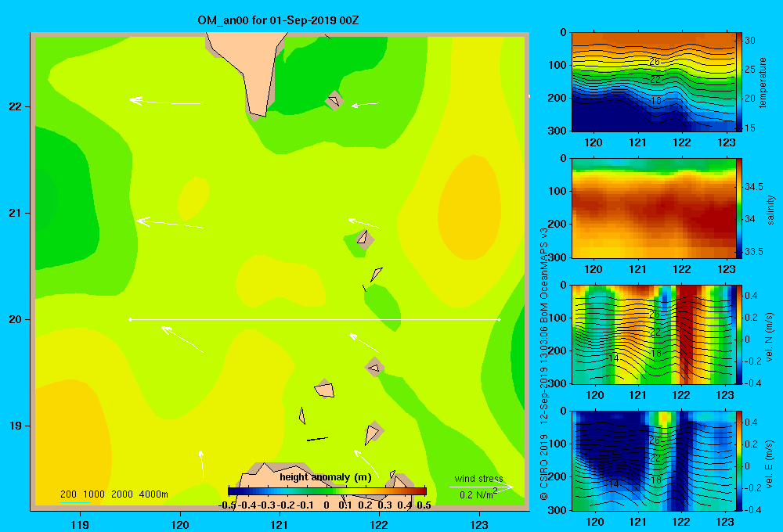
Task: Click the '14' contour label in vel. N panel
Action: [614, 358]
